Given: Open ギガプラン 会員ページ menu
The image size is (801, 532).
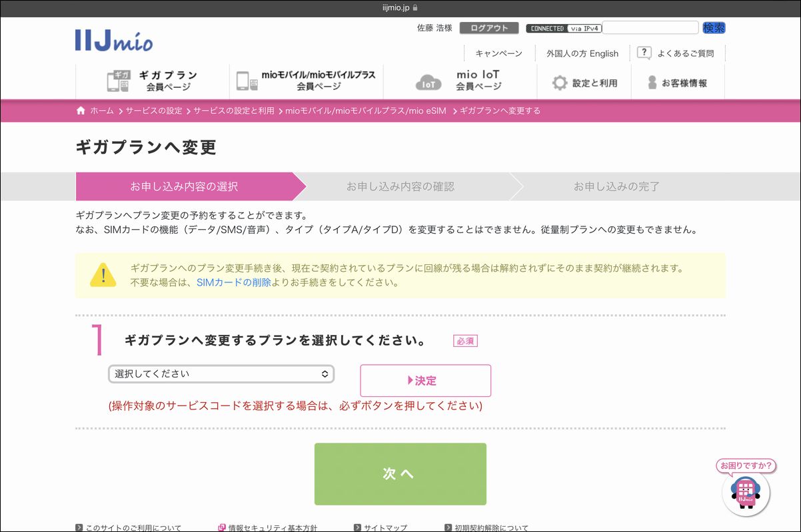Looking at the screenshot, I should [x=153, y=81].
